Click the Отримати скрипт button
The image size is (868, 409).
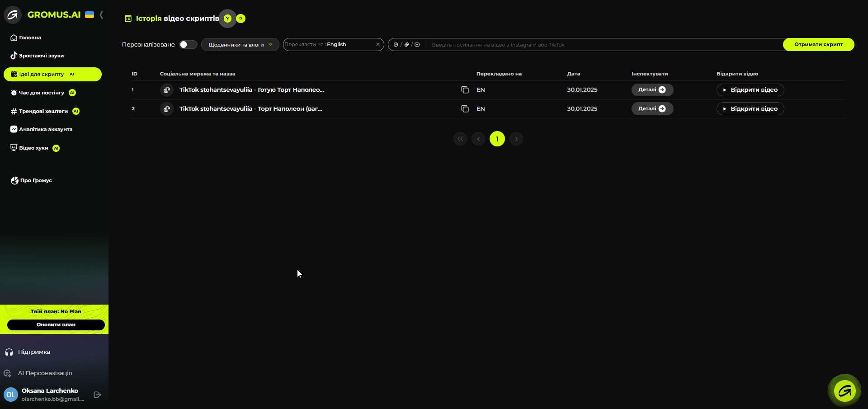click(818, 44)
